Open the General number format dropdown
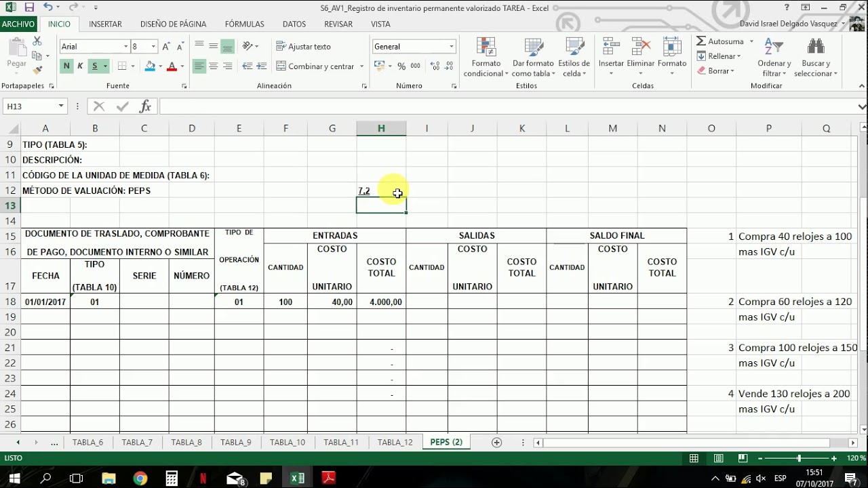 [451, 46]
